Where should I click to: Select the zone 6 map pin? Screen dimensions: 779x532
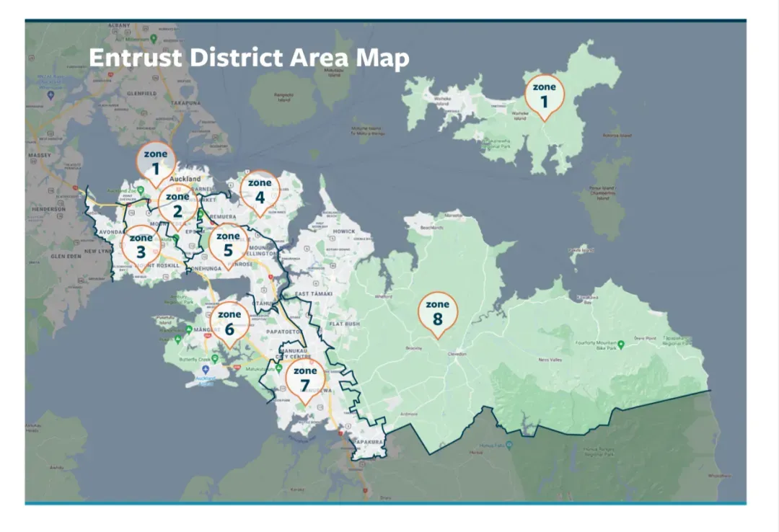pos(229,324)
